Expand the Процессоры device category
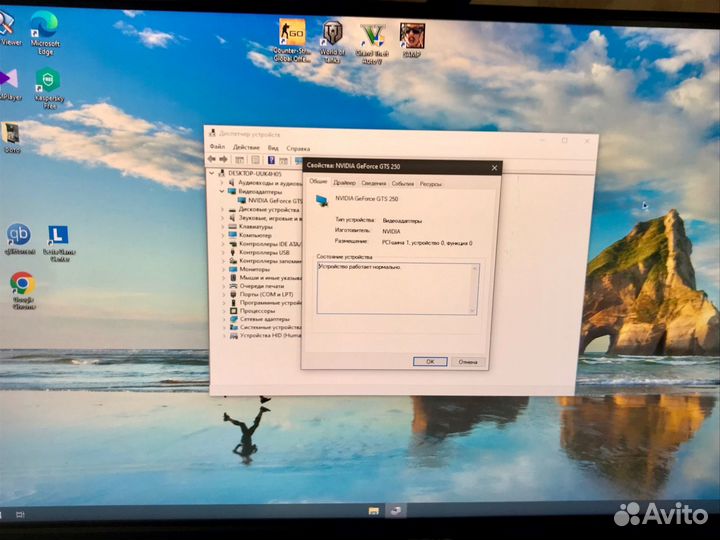This screenshot has width=720, height=540. 222,311
